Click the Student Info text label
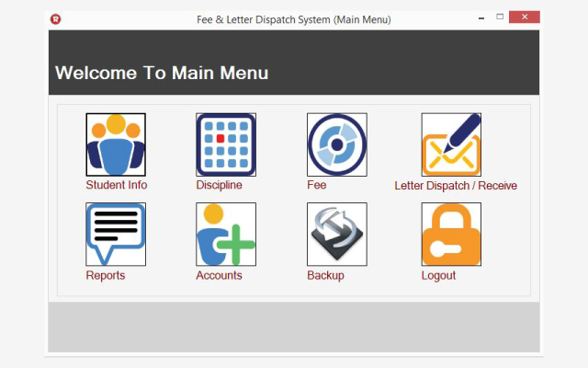Viewport: 588px width, 368px height. [x=117, y=185]
